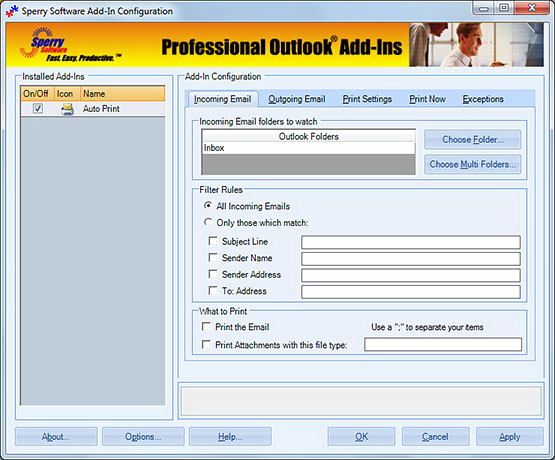
Task: Open the Print Now tab
Action: pyautogui.click(x=427, y=99)
